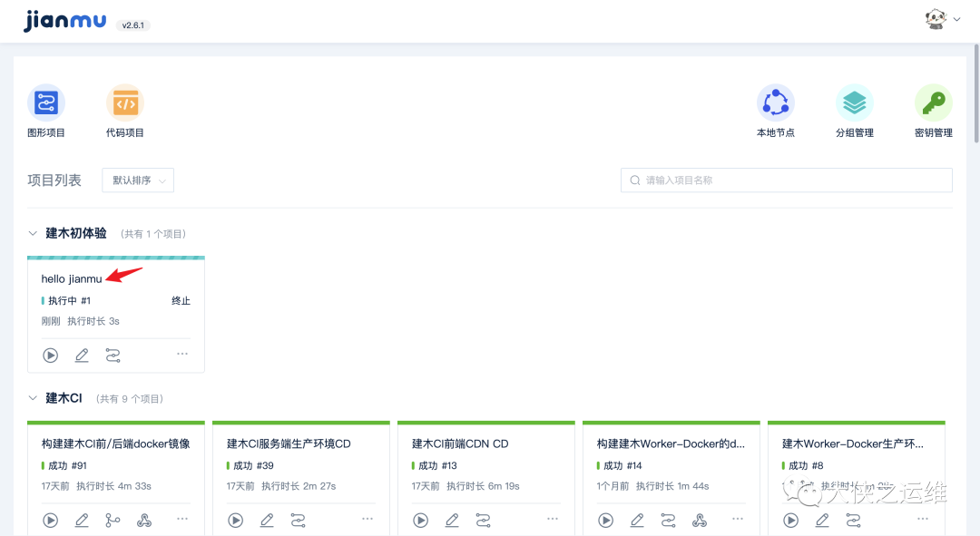The width and height of the screenshot is (980, 536).
Task: Edit 构建建木Worker-Docker的d... project
Action: click(x=637, y=521)
